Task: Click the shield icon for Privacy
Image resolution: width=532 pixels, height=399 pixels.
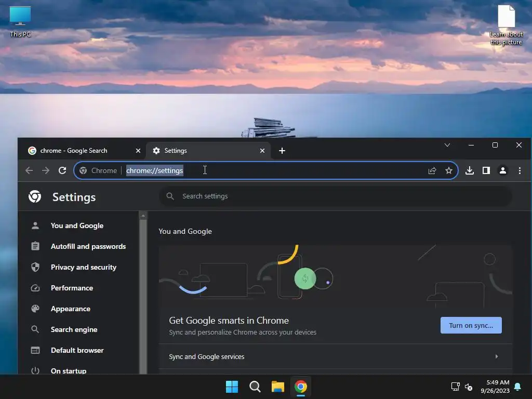Action: pos(35,267)
